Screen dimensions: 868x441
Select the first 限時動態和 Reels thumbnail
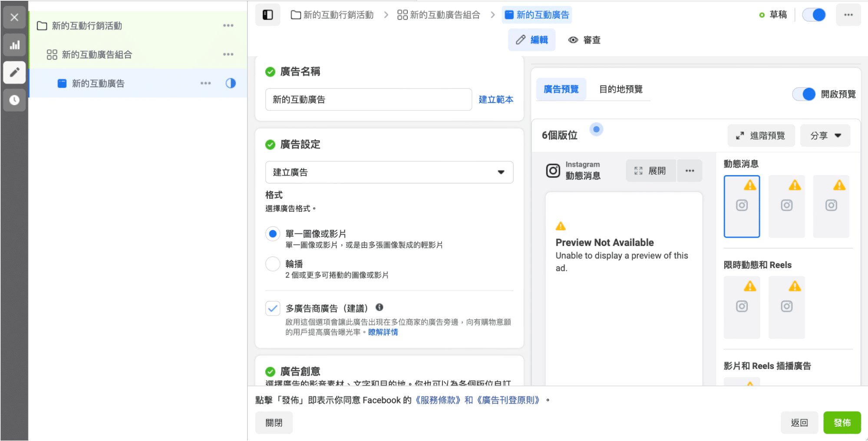(742, 307)
